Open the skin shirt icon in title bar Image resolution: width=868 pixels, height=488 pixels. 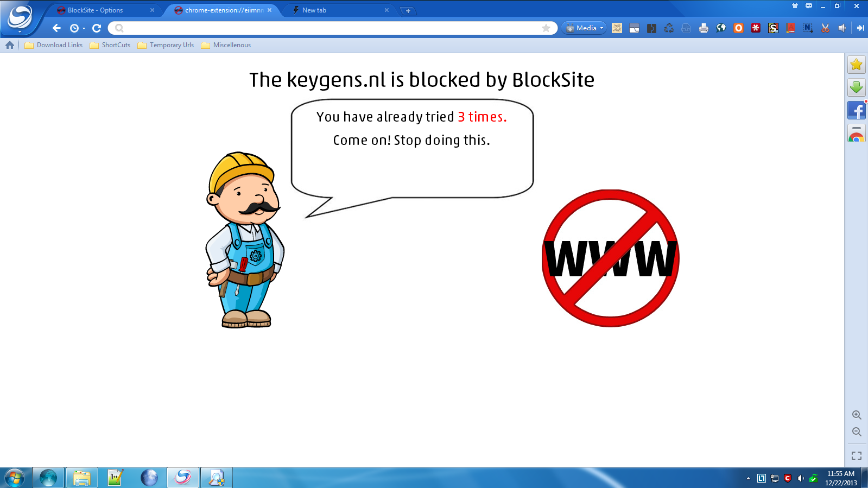click(795, 6)
